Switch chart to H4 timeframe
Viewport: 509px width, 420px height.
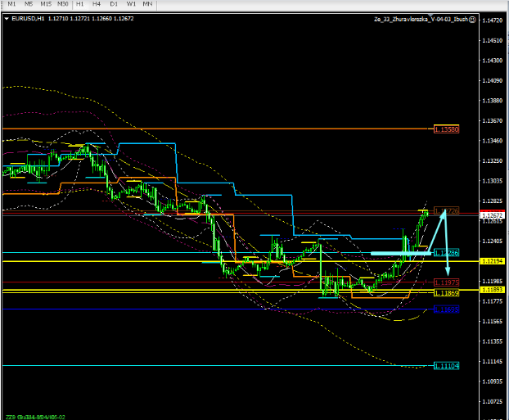click(x=97, y=4)
